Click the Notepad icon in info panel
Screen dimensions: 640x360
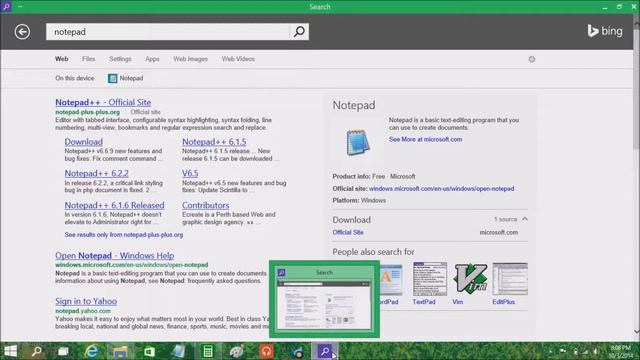[x=358, y=142]
